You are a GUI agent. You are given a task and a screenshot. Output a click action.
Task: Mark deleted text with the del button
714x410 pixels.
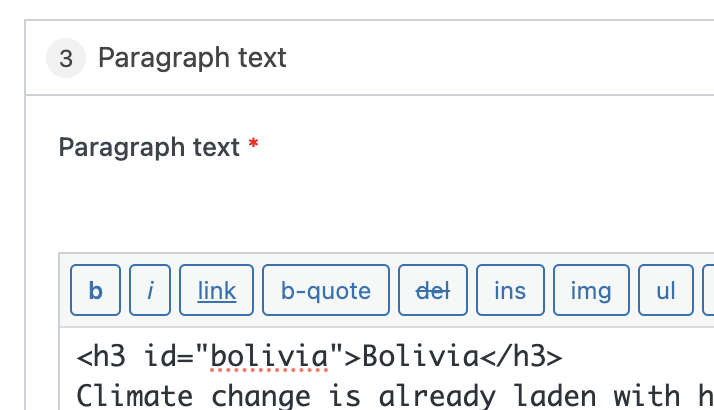point(433,291)
